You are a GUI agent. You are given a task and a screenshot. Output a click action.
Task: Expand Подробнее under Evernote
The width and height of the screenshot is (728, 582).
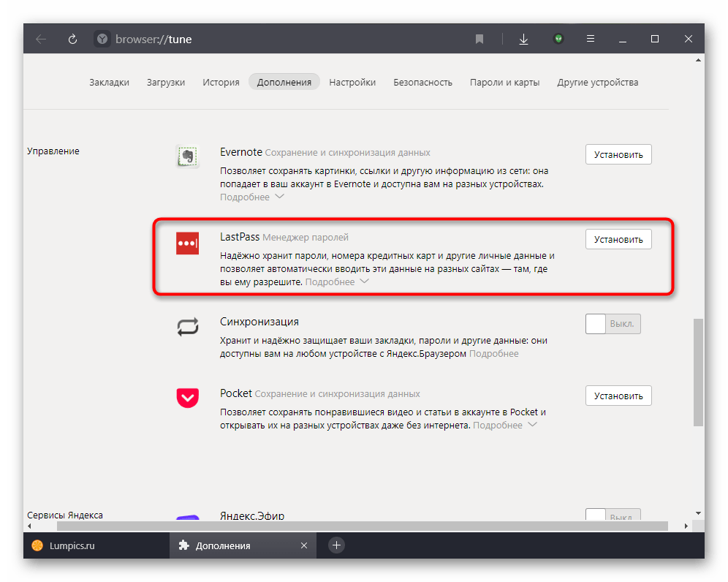coord(251,197)
